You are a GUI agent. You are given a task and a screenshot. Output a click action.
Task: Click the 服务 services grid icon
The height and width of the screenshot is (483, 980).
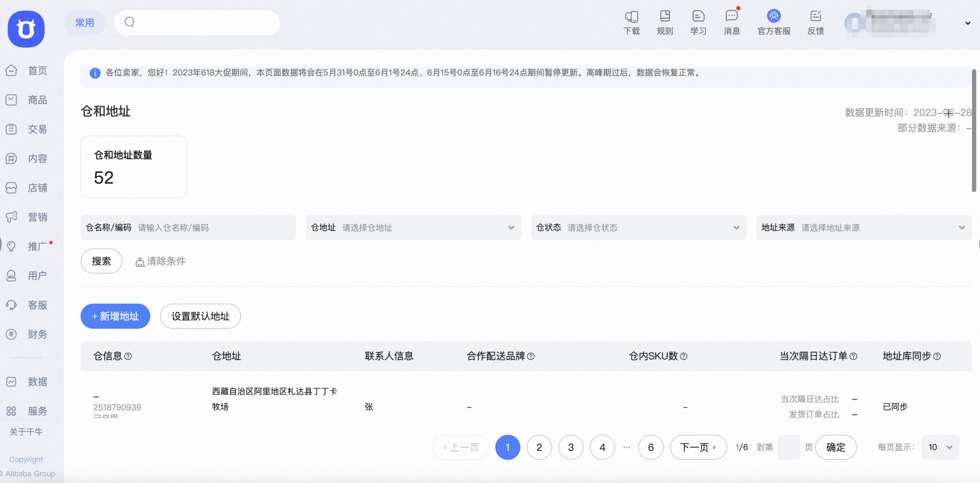point(11,411)
